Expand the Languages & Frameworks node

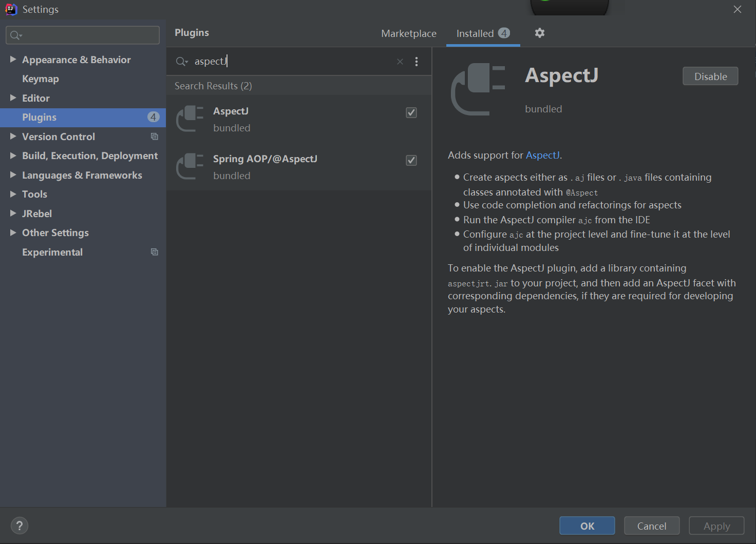pos(13,175)
